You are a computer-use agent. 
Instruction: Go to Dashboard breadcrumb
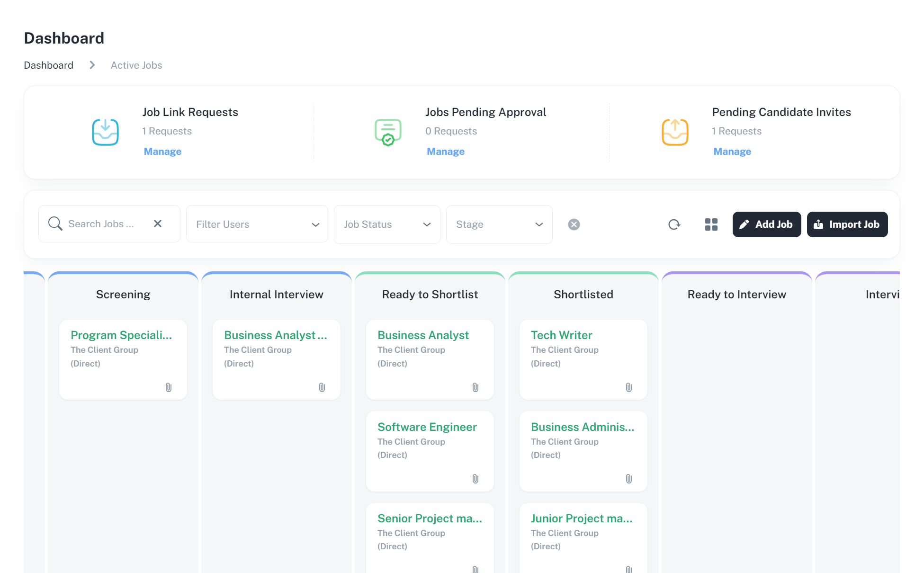tap(48, 65)
